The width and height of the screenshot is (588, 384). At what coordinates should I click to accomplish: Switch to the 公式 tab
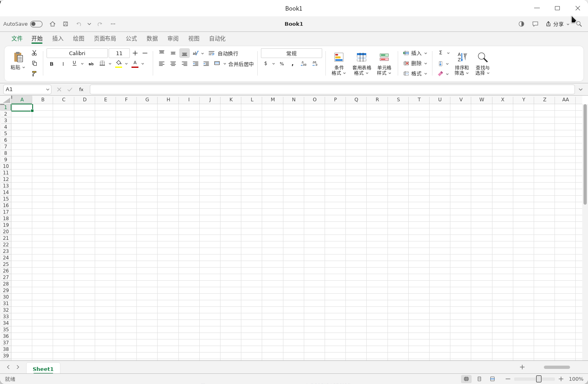coord(131,38)
